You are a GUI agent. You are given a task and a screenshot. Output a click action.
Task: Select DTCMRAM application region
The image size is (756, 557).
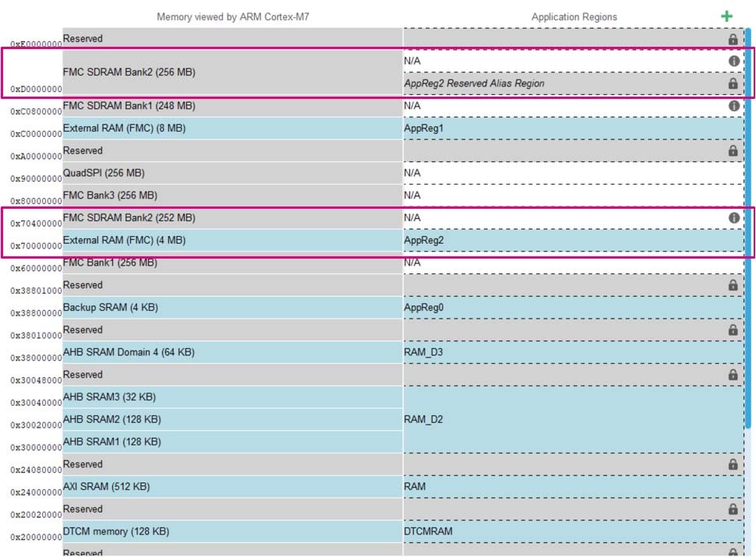click(x=574, y=531)
